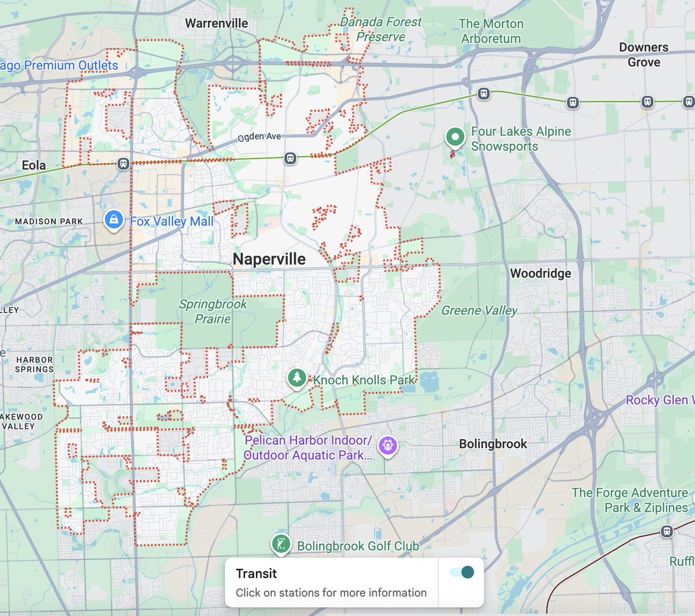Click the Bolingbrook Golf Club label
Image resolution: width=695 pixels, height=616 pixels.
tap(358, 546)
